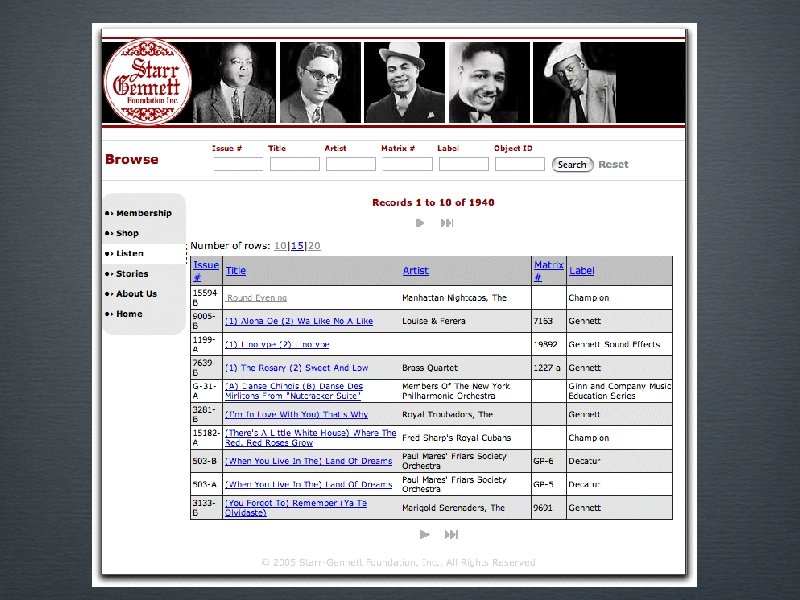The image size is (800, 600).
Task: Focus the Label search field
Action: pyautogui.click(x=464, y=164)
